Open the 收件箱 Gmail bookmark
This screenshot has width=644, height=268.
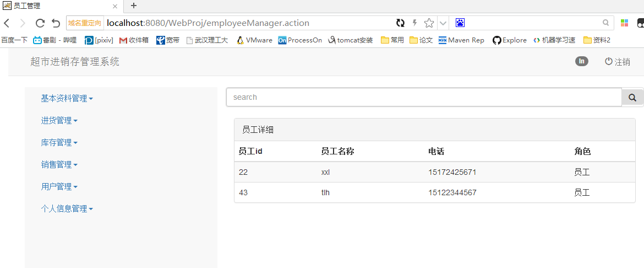[134, 40]
